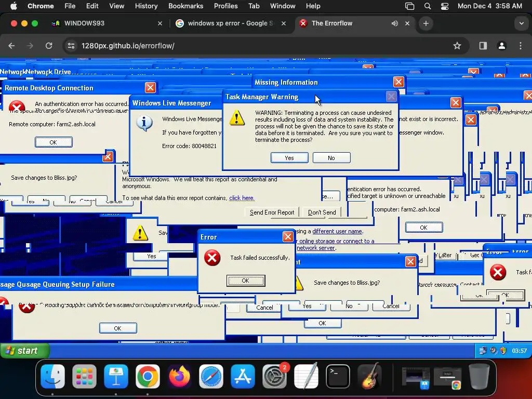Viewport: 532px width, 399px height.
Task: Open Firefox from the Dock
Action: [179, 376]
